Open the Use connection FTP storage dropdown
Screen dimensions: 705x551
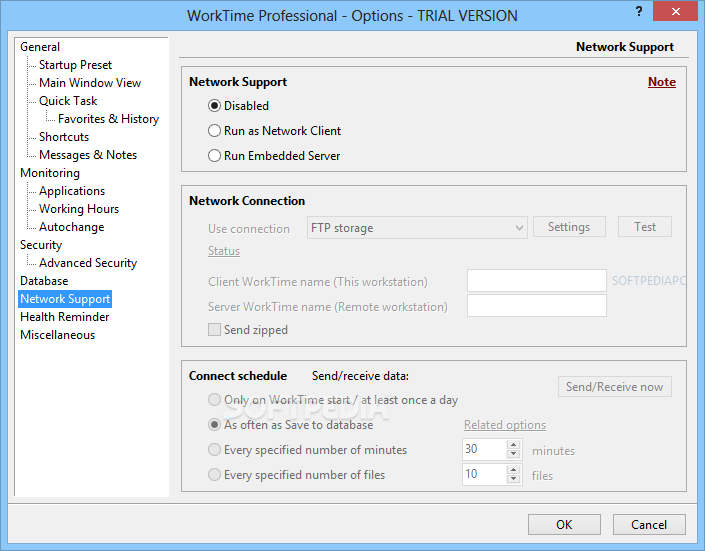coord(417,228)
